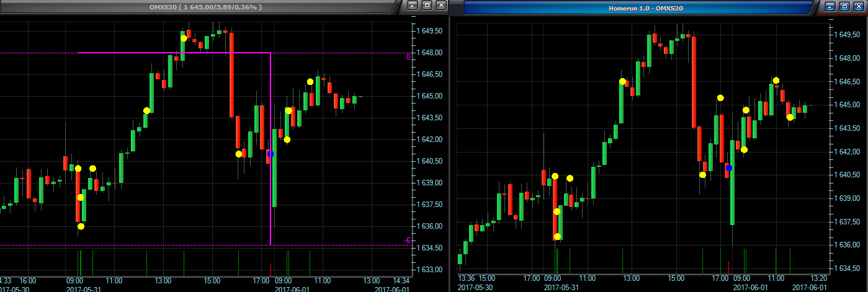
Task: Click the blue signal dot in left chart
Action: coord(270,154)
